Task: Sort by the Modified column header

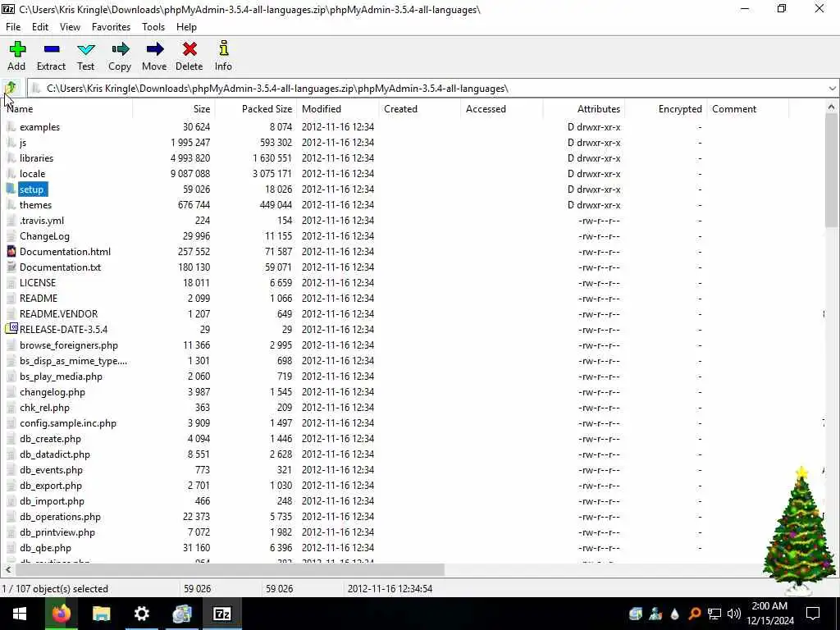Action: tap(338, 109)
